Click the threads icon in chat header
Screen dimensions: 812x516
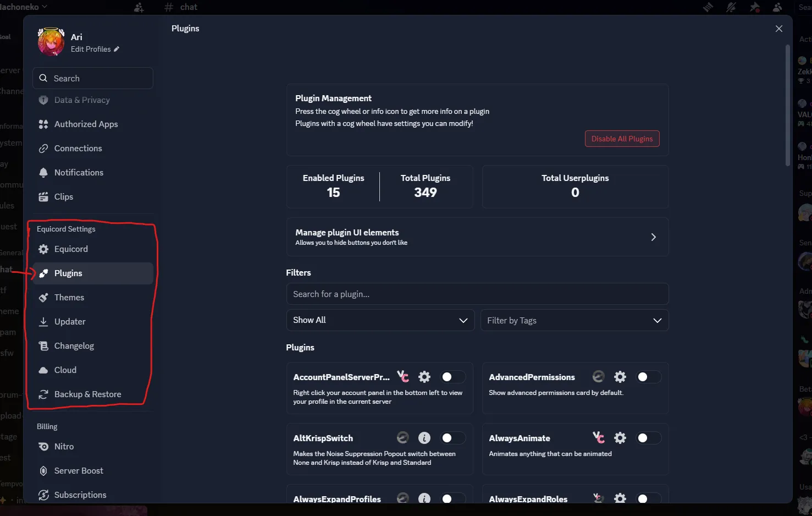click(708, 7)
